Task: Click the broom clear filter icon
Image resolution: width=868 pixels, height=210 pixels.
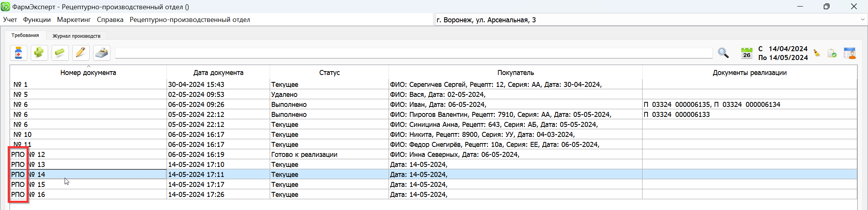Action: [x=816, y=53]
